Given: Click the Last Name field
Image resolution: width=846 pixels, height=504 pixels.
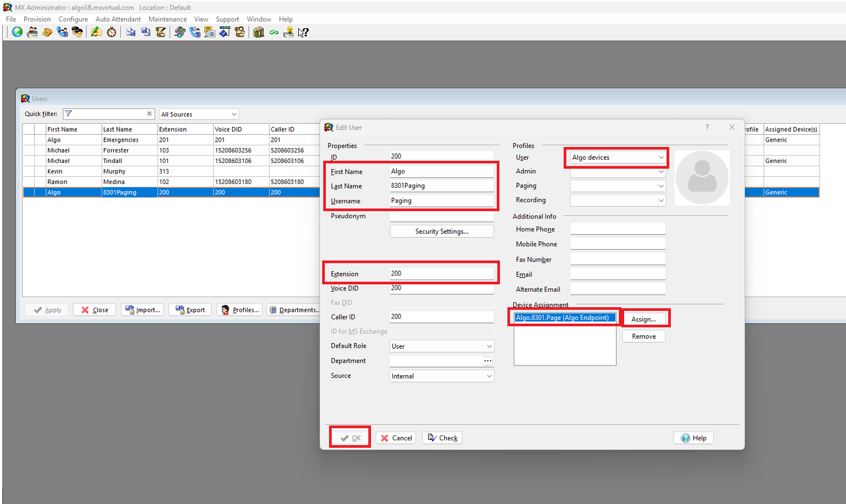Looking at the screenshot, I should coord(442,186).
